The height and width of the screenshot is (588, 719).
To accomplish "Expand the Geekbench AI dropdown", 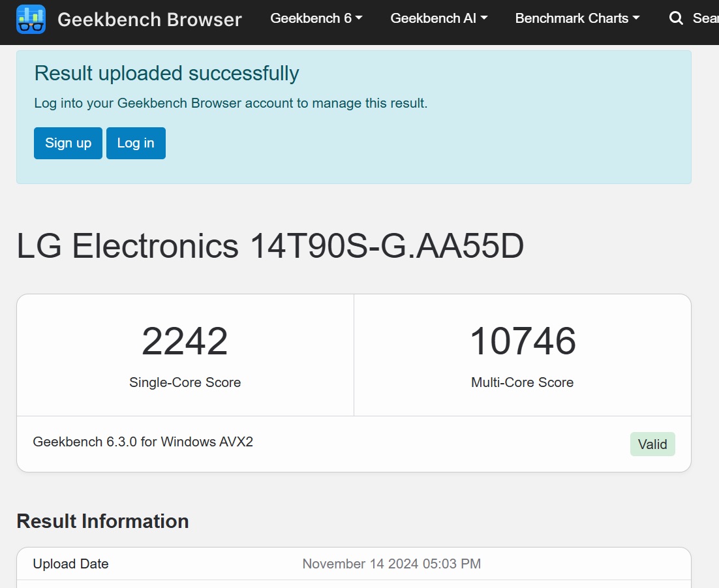I will tap(438, 18).
